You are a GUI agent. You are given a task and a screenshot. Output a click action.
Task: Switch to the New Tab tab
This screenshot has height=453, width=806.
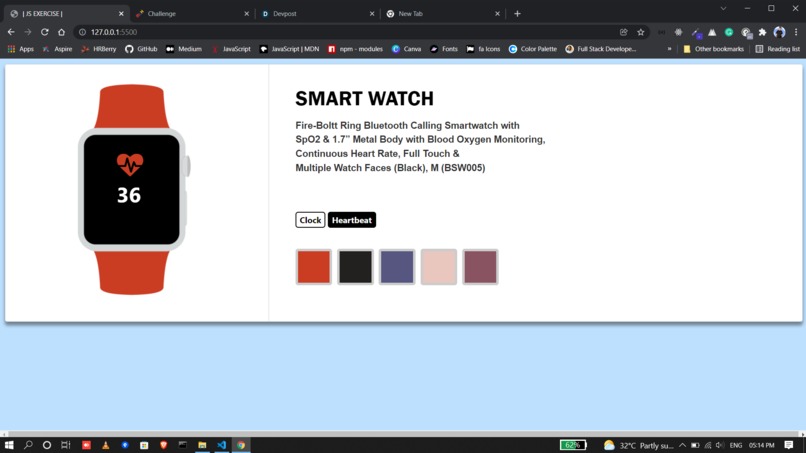coord(443,14)
